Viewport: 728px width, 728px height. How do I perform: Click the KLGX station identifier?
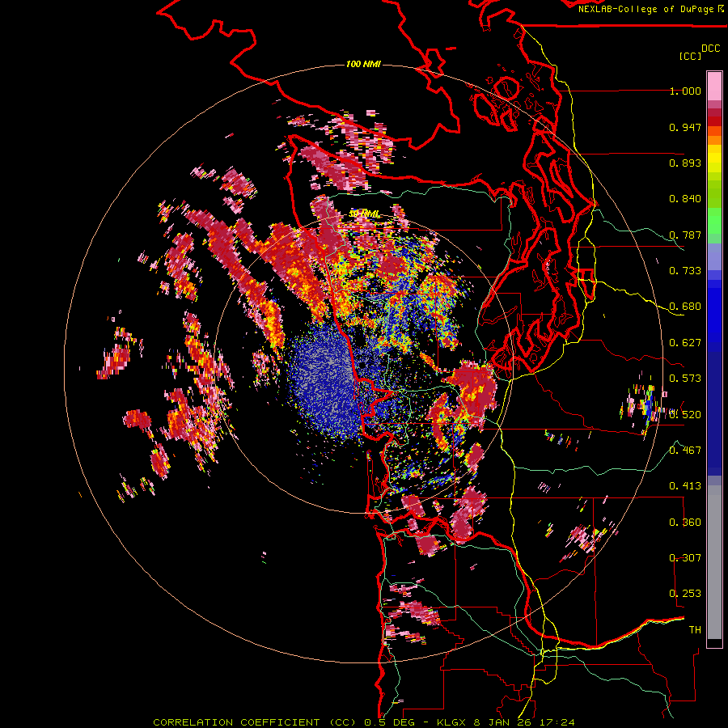pos(452,722)
